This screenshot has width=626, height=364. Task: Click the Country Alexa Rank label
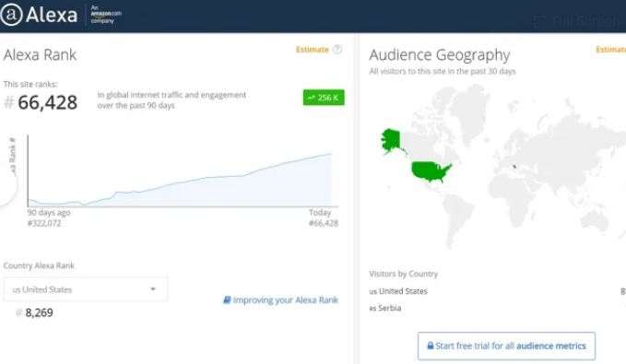[x=39, y=265]
